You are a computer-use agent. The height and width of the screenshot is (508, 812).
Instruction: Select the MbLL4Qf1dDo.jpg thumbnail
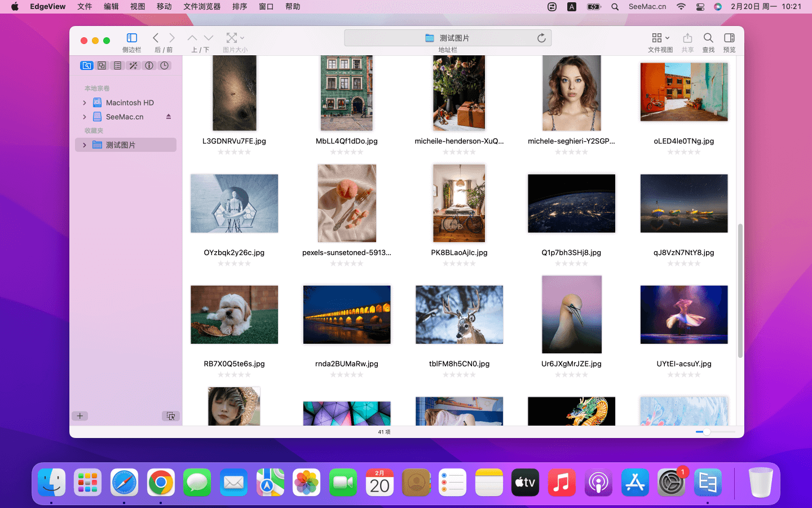pos(347,93)
